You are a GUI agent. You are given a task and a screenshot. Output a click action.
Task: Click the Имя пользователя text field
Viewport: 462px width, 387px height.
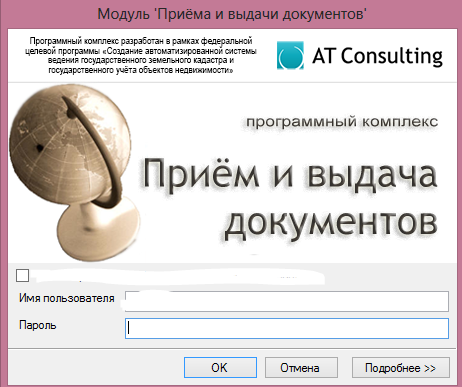(287, 301)
